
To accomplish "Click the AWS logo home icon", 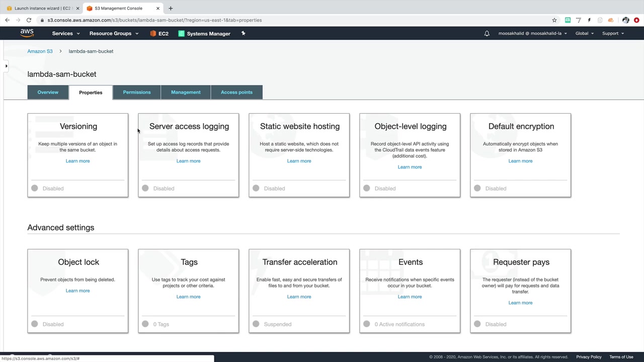I will [x=27, y=33].
